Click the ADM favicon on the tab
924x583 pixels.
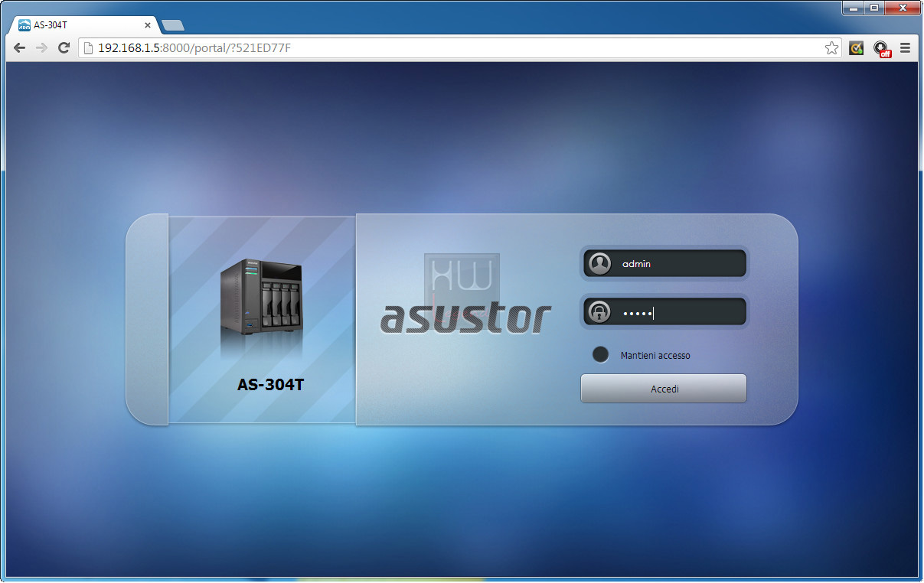tap(24, 25)
